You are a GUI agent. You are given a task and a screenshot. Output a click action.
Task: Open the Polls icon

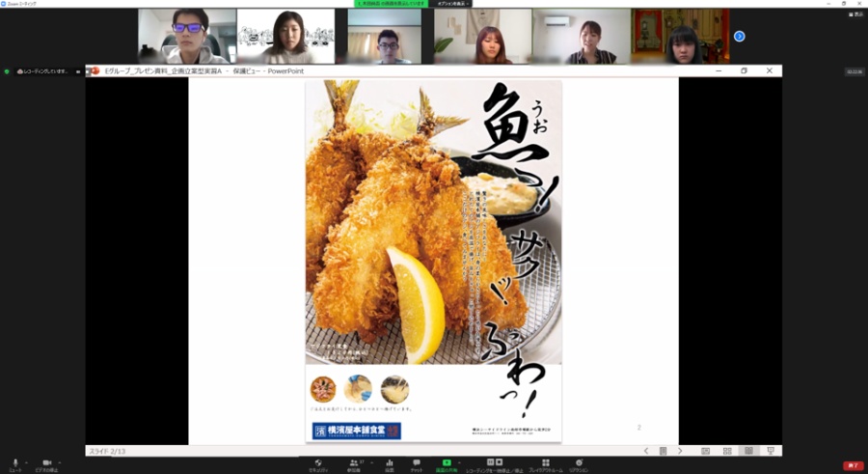click(389, 463)
